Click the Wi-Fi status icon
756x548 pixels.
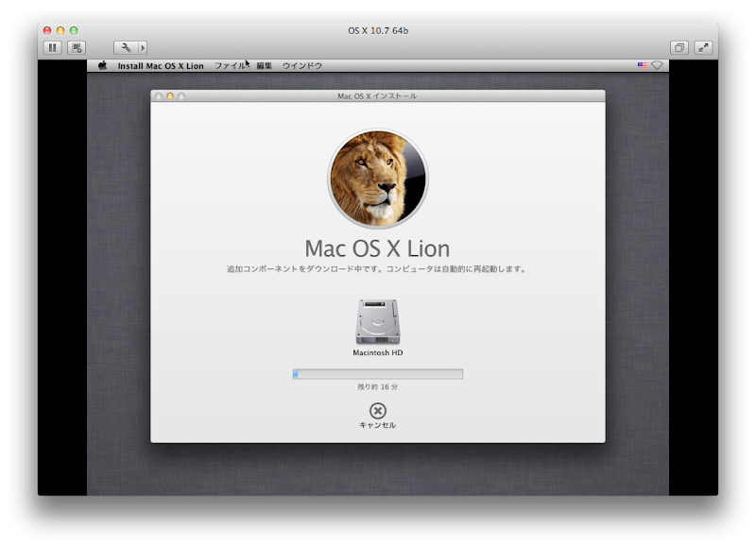click(x=657, y=65)
